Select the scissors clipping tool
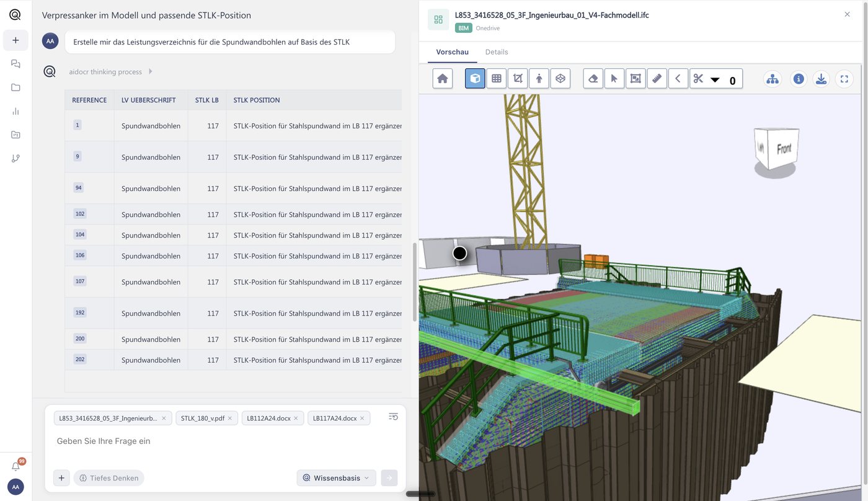This screenshot has width=868, height=501. (x=699, y=79)
